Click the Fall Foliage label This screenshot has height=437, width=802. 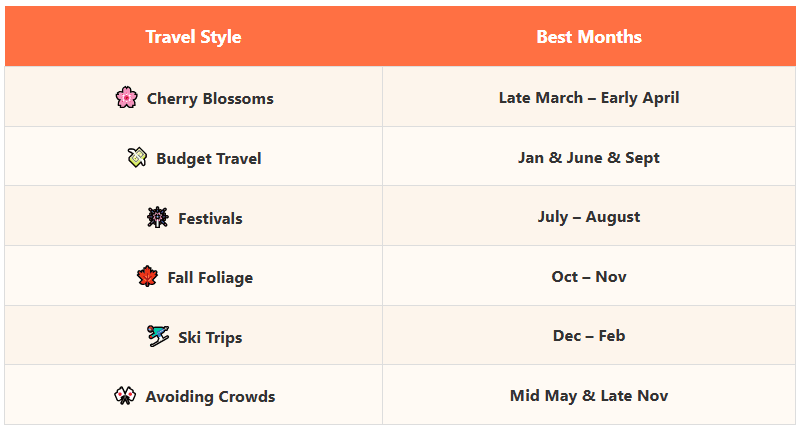210,277
